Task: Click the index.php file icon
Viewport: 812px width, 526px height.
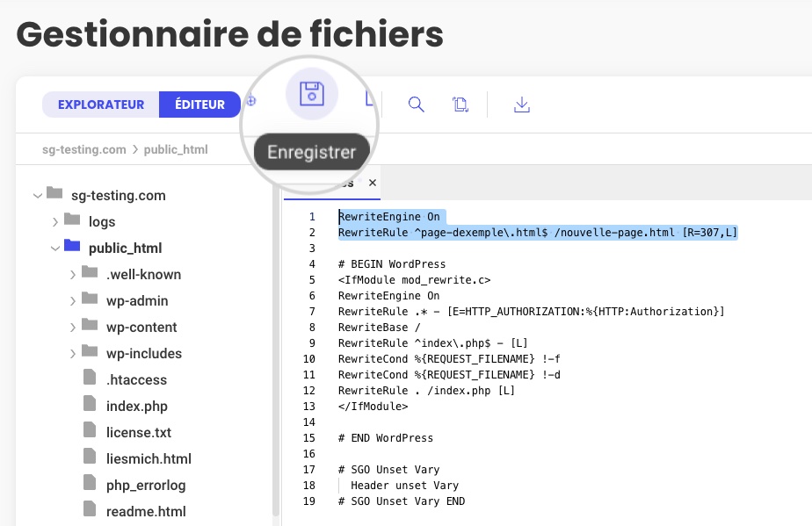Action: point(90,403)
